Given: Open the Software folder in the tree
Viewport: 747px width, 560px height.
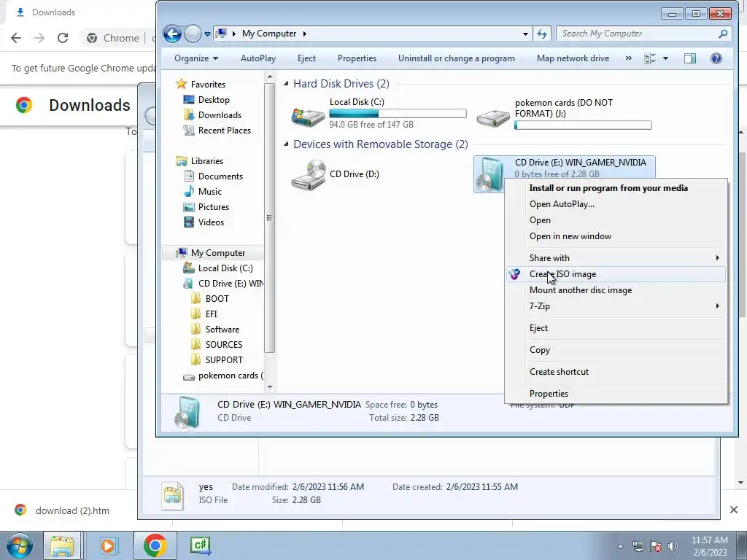Looking at the screenshot, I should tap(222, 329).
